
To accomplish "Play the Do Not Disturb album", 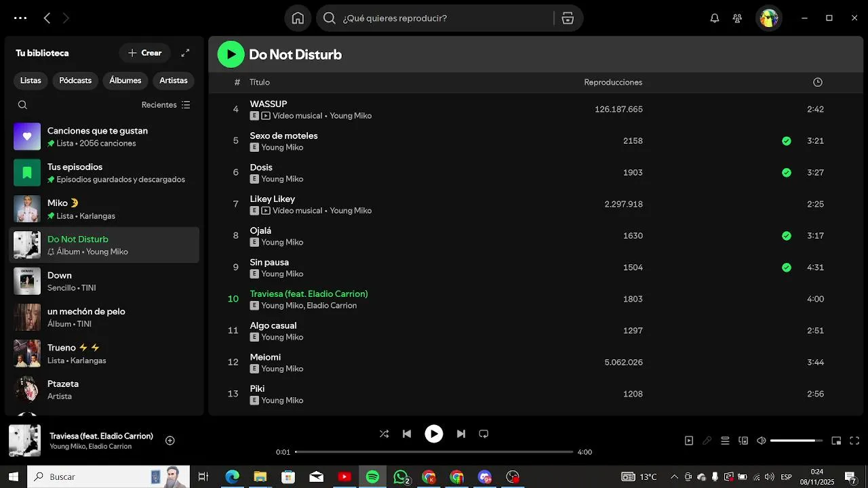I will pos(231,54).
